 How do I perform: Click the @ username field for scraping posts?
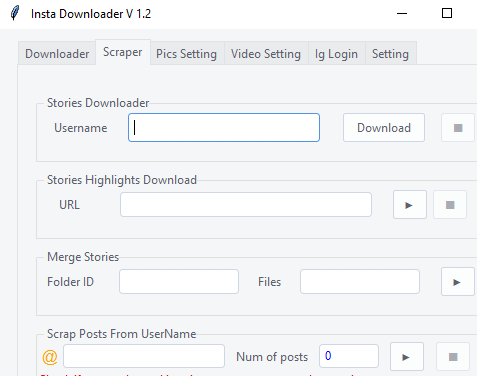(144, 356)
